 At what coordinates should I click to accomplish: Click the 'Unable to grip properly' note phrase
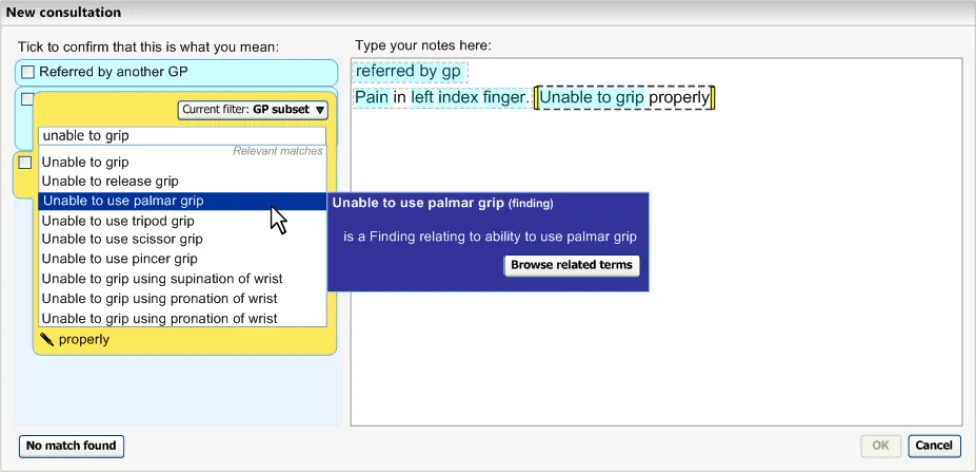pos(624,98)
